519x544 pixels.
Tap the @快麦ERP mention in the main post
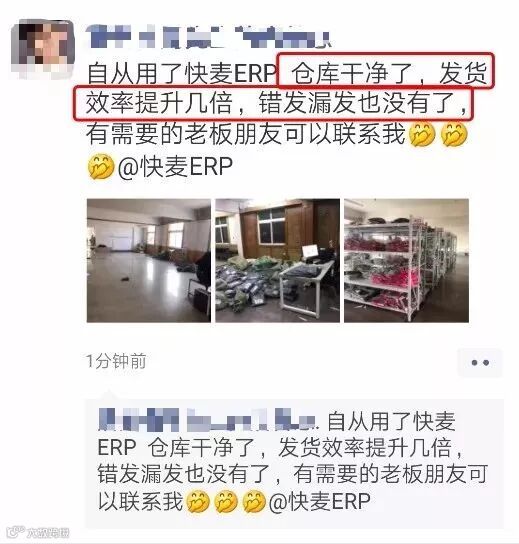point(175,167)
